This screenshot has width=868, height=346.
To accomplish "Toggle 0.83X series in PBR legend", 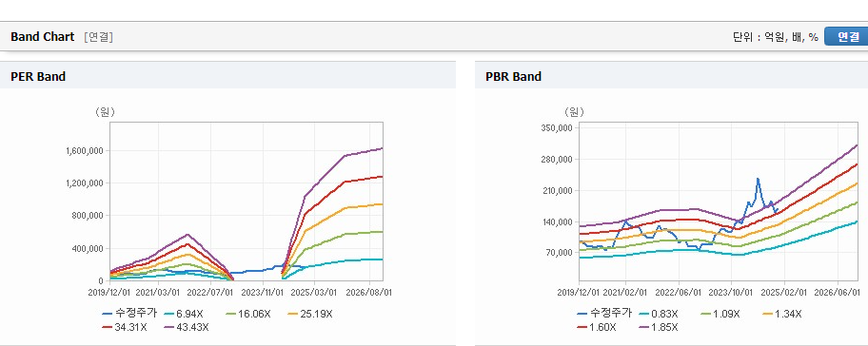I will [658, 314].
